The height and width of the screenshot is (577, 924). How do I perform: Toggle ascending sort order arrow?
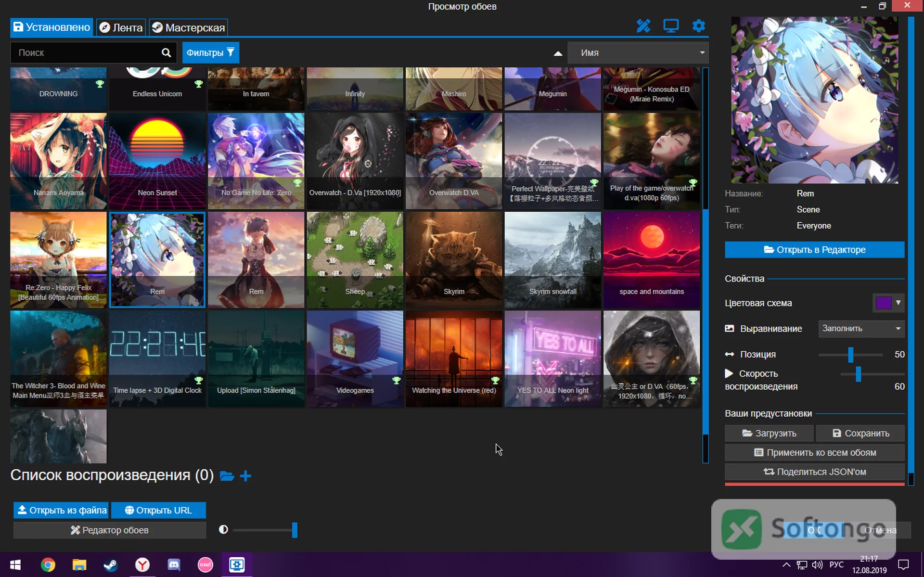558,53
